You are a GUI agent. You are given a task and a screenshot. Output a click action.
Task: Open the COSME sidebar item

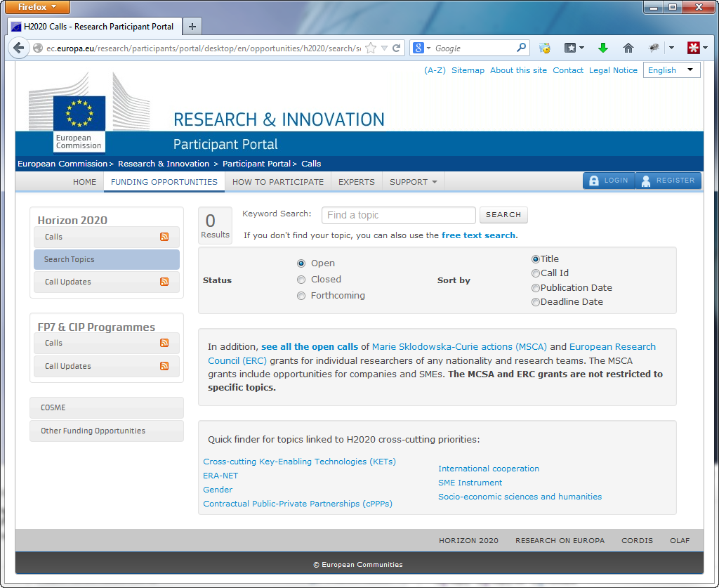tap(107, 407)
